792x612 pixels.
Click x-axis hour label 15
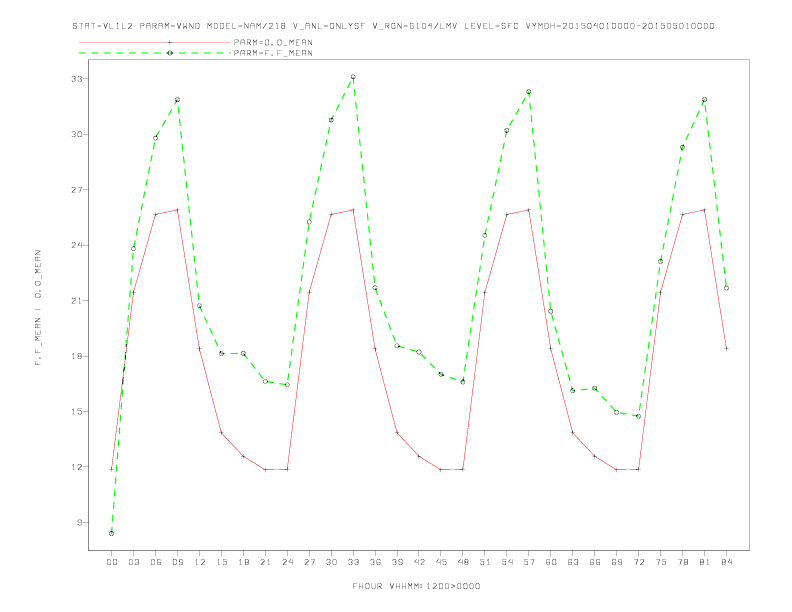tap(221, 562)
